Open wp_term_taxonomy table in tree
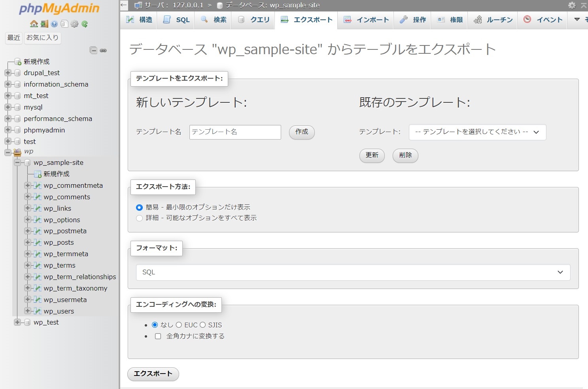Viewport: 588px width, 389px height. tap(76, 288)
